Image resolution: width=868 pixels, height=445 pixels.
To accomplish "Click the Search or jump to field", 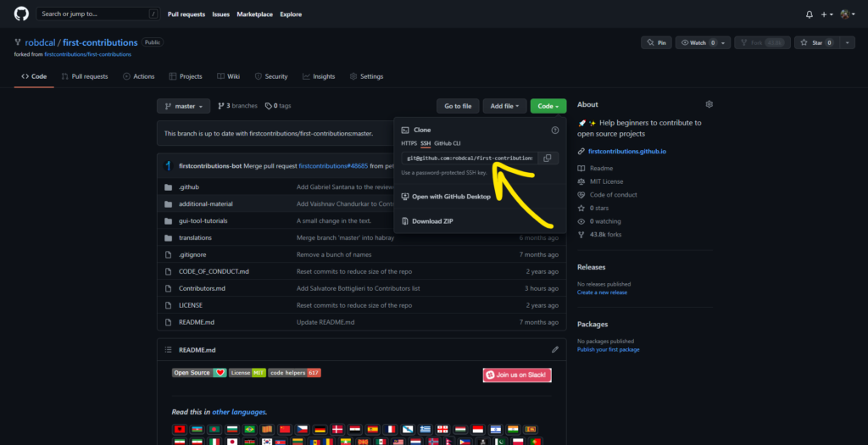I will pos(98,14).
